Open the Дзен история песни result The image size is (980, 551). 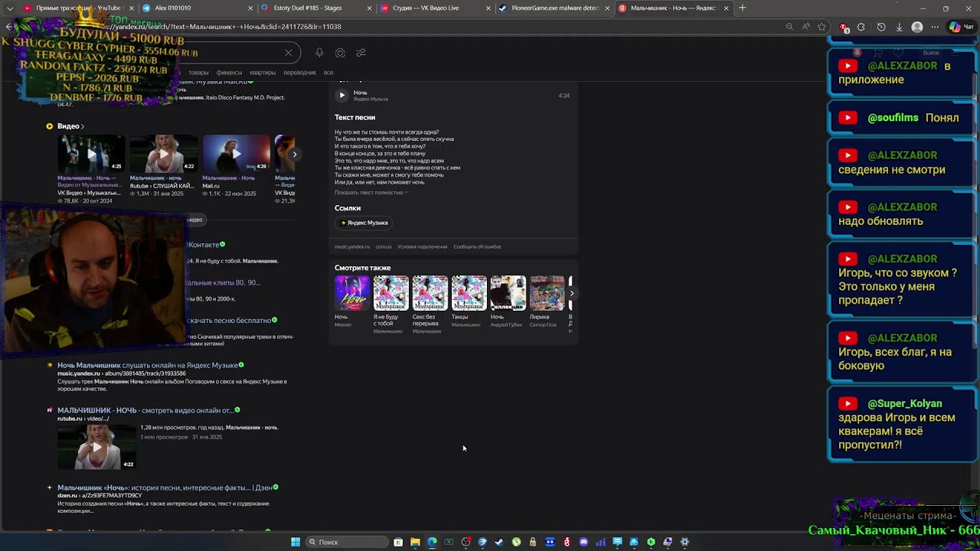(x=165, y=487)
